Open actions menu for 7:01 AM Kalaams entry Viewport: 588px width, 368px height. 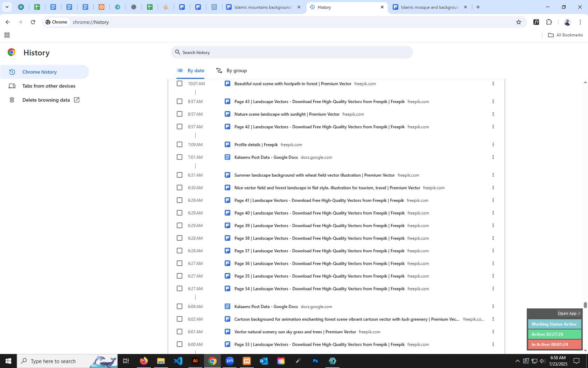click(x=493, y=157)
